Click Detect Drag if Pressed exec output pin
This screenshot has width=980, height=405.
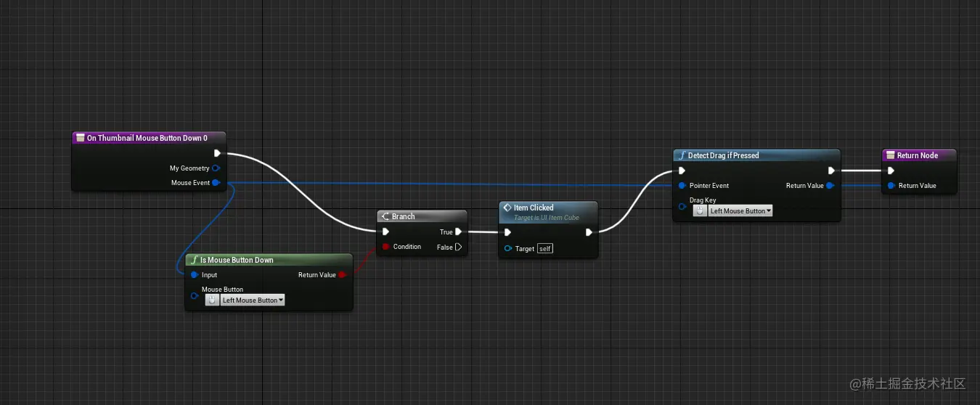tap(831, 171)
